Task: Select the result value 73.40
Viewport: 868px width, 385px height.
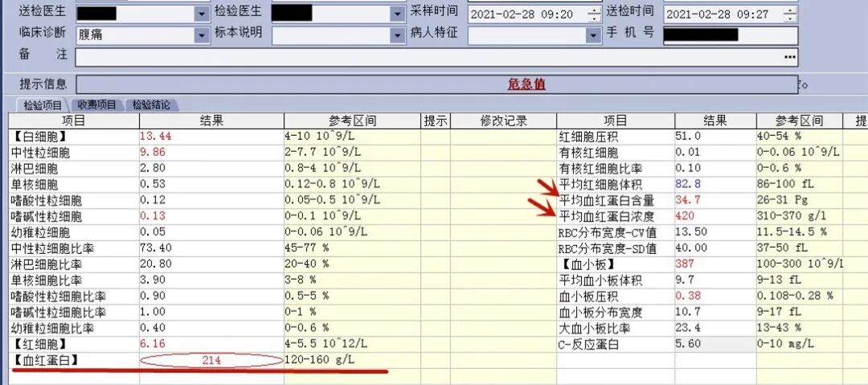Action: click(x=156, y=248)
